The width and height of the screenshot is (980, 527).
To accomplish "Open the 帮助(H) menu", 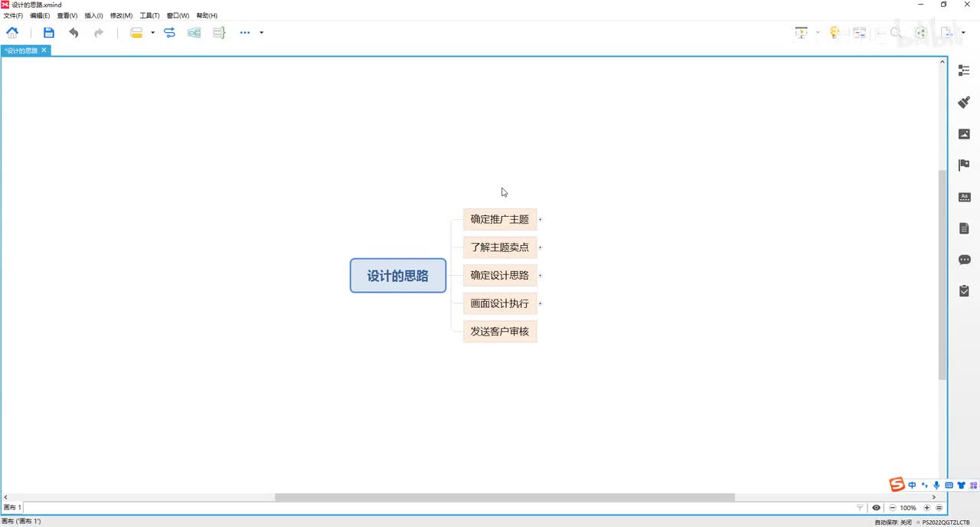I will pyautogui.click(x=207, y=15).
